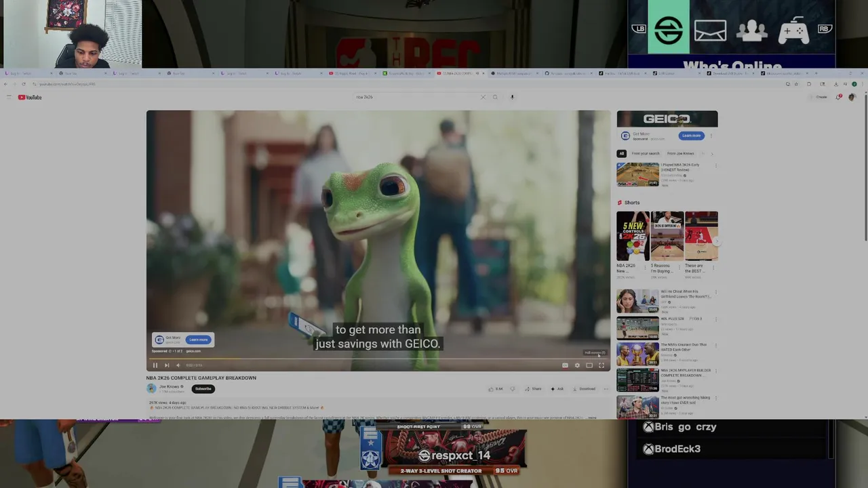Select the controller icon in game overlay

coord(793,29)
